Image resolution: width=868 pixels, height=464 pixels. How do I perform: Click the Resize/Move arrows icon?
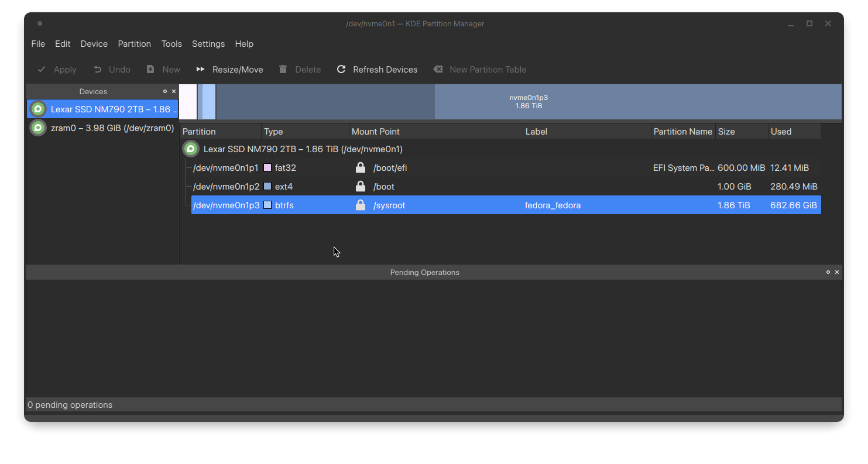pyautogui.click(x=201, y=70)
